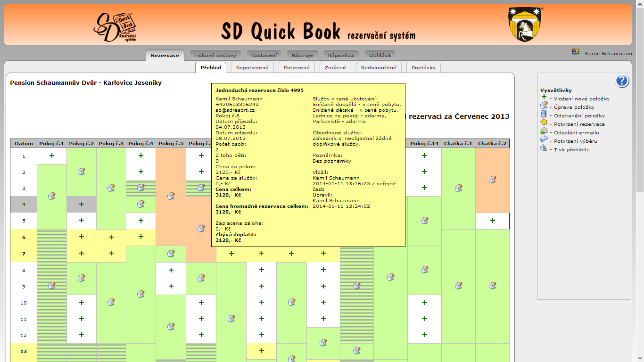Edit Chatka č.2 reservation covering days 6–12

click(x=493, y=286)
